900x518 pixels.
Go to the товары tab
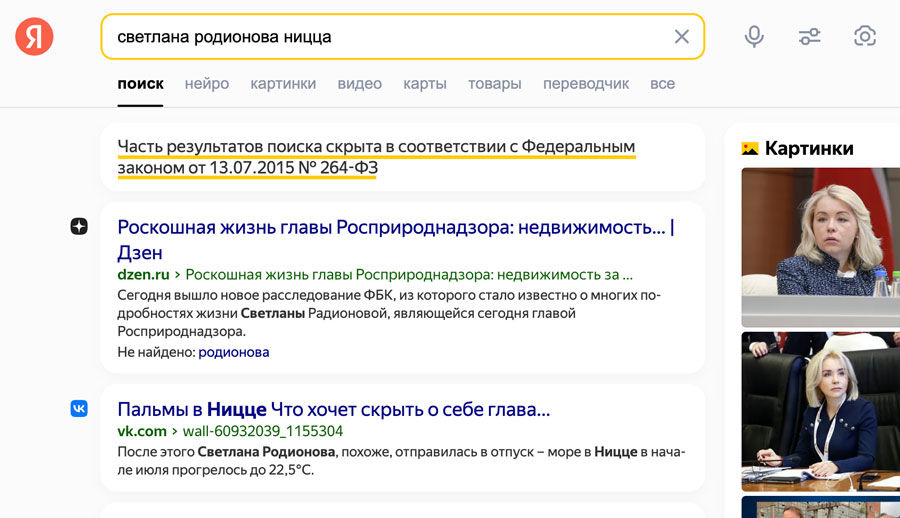point(495,84)
